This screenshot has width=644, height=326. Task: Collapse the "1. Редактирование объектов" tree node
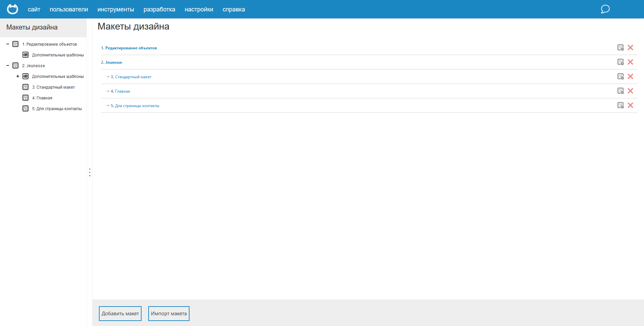pos(8,44)
